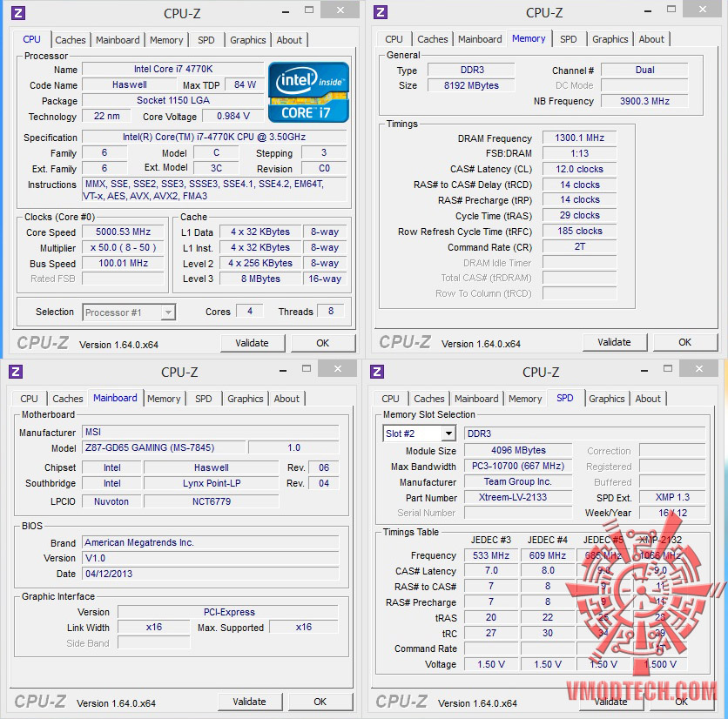Click OK button in top-left CPU window
Image resolution: width=728 pixels, height=719 pixels.
coord(323,343)
